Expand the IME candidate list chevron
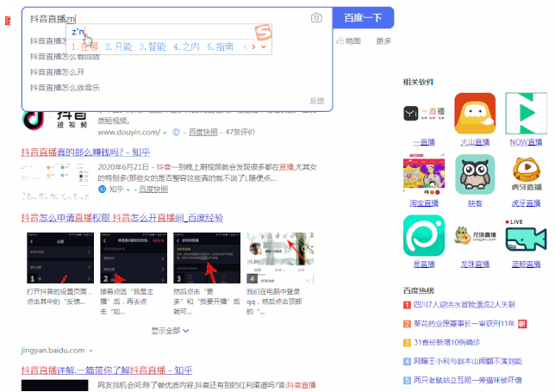Image resolution: width=555 pixels, height=392 pixels. coord(264,47)
